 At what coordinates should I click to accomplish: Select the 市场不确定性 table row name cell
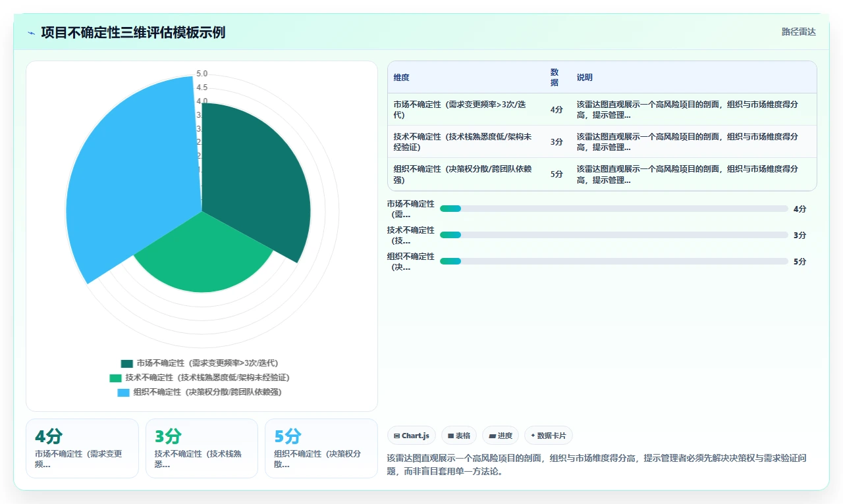pos(466,110)
